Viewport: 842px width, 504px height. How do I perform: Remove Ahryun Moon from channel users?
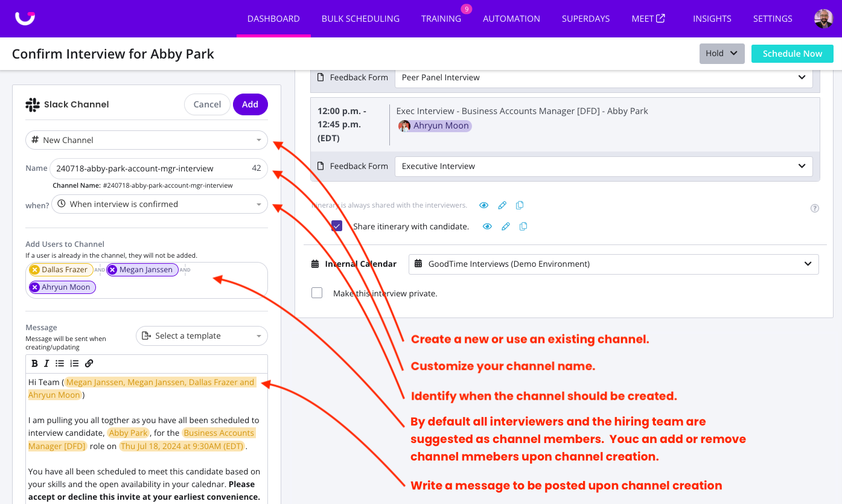[35, 287]
